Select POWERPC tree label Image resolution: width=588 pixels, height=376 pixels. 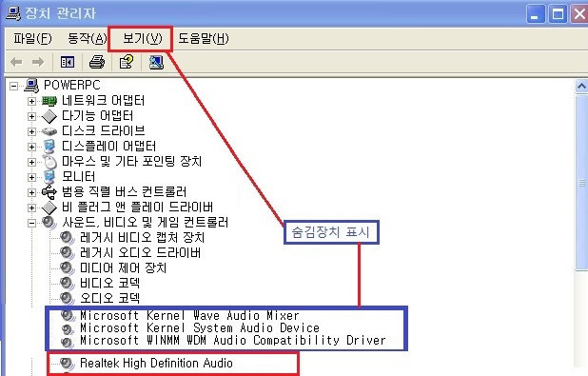point(72,85)
